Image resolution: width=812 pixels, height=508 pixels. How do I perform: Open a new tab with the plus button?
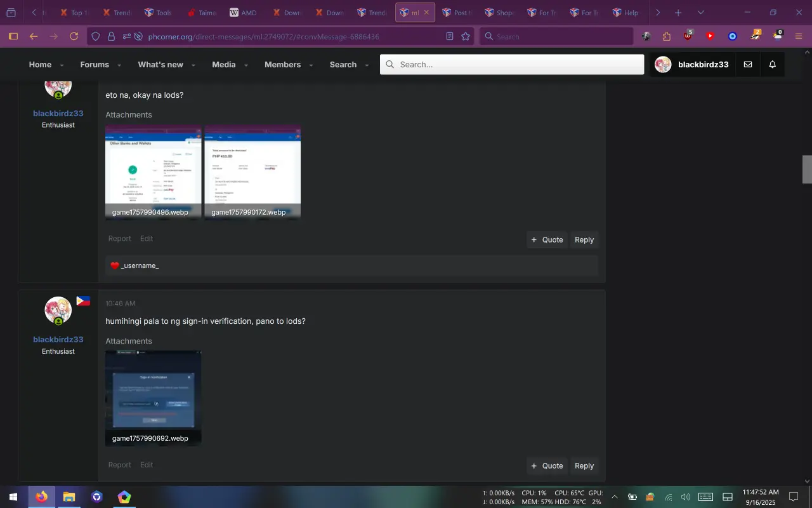(678, 13)
